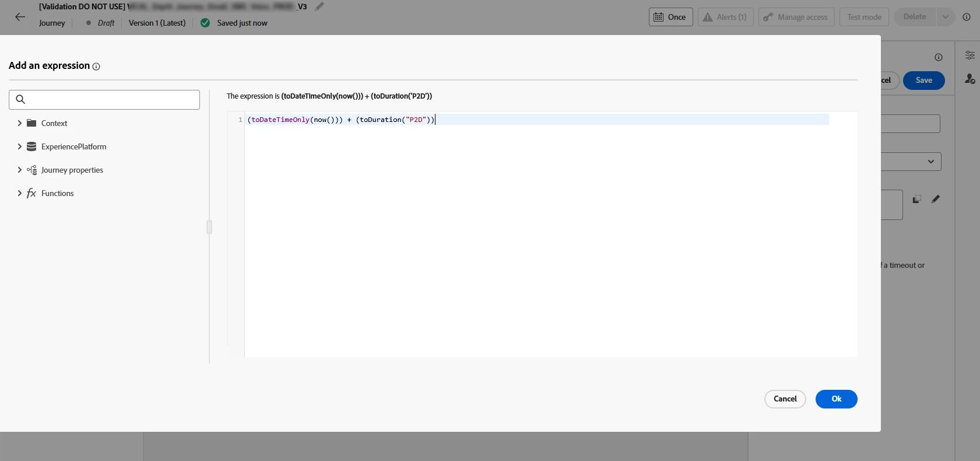Click the info icon at the top of the right panel

pos(939,57)
